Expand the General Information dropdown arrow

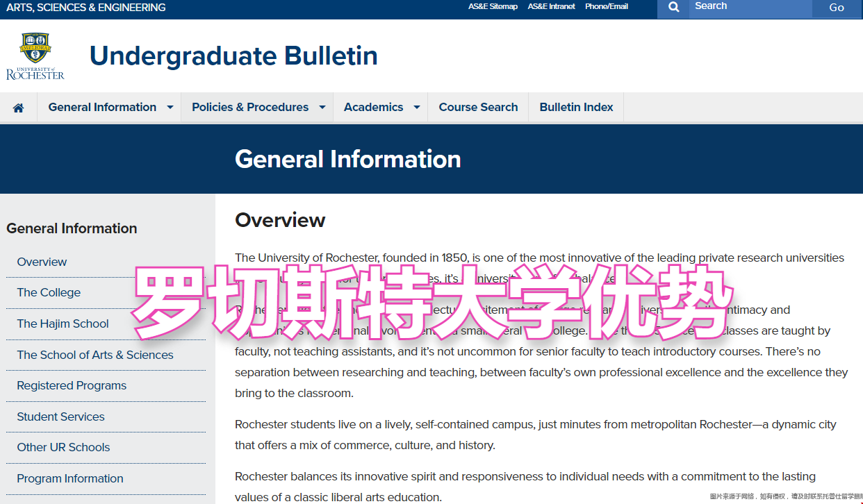[x=170, y=108]
